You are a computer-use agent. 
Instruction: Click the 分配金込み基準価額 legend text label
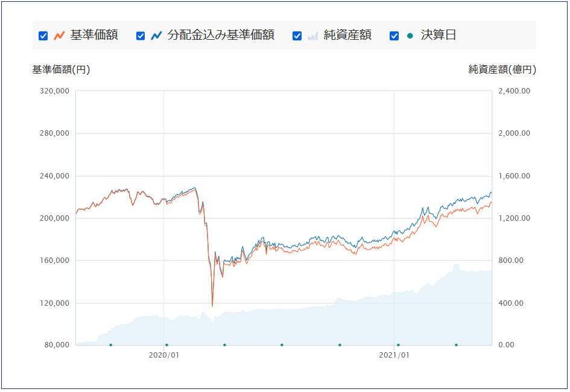(x=221, y=35)
